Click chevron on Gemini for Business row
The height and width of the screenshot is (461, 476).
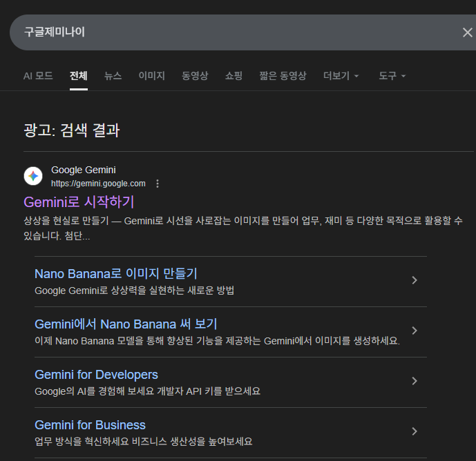pos(415,431)
